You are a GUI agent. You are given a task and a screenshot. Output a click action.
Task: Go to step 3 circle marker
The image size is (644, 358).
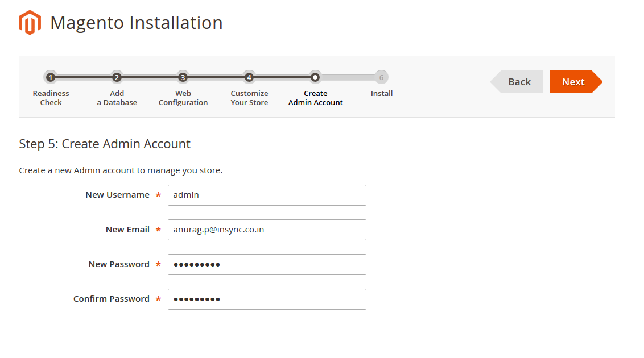coord(183,77)
